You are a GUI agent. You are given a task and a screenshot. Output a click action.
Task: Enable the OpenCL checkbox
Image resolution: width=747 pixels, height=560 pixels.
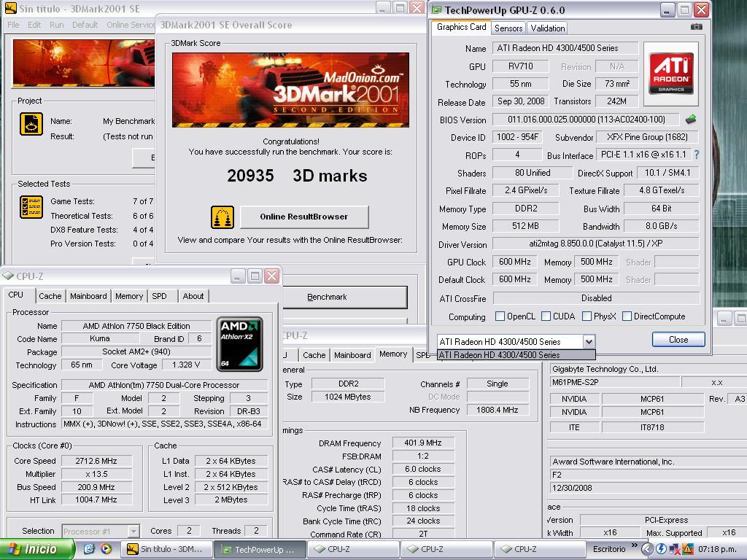[500, 316]
